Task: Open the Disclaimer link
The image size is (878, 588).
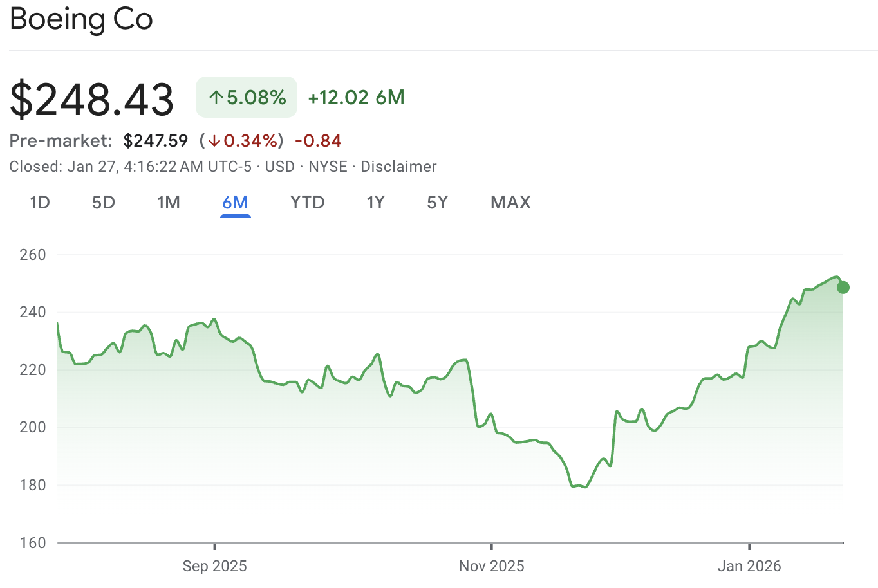Action: [x=398, y=166]
